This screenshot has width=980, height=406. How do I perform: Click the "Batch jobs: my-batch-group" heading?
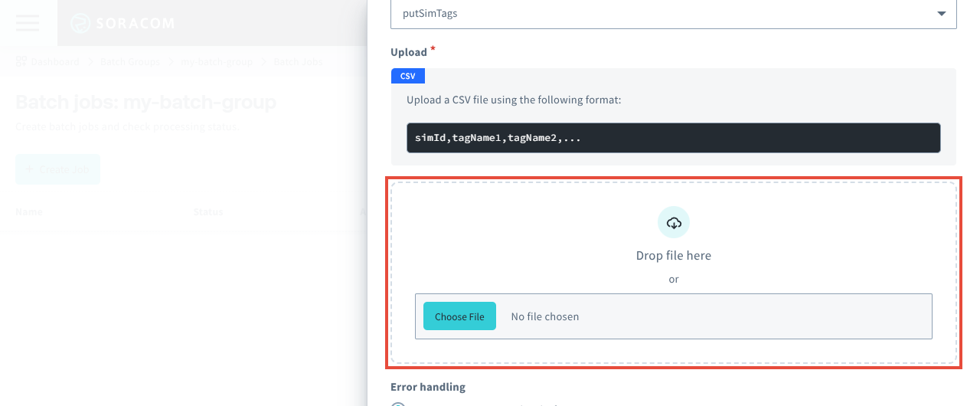[146, 102]
